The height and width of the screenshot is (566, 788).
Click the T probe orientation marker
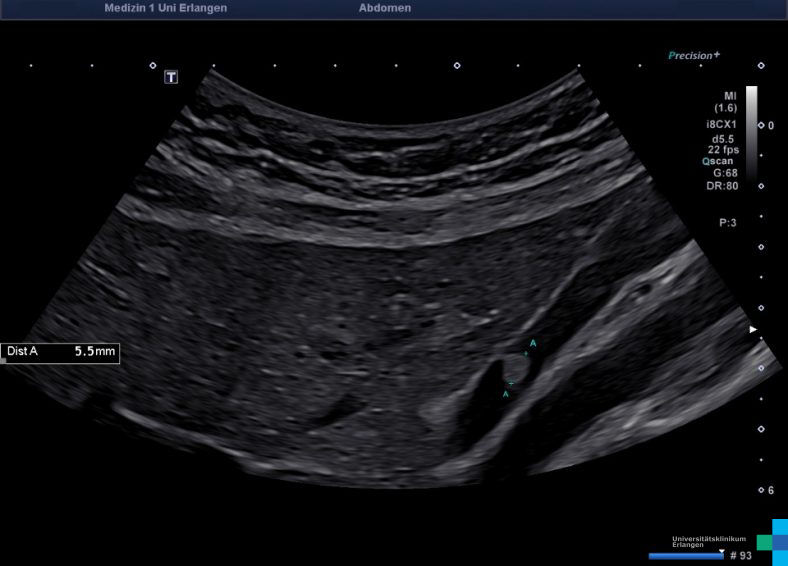pos(171,76)
